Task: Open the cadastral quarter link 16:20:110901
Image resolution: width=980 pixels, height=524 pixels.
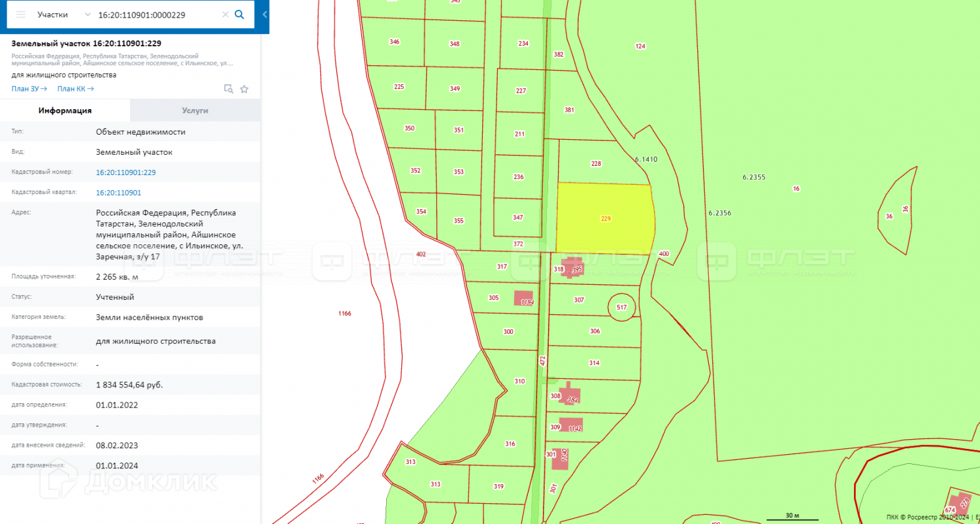Action: click(x=118, y=193)
